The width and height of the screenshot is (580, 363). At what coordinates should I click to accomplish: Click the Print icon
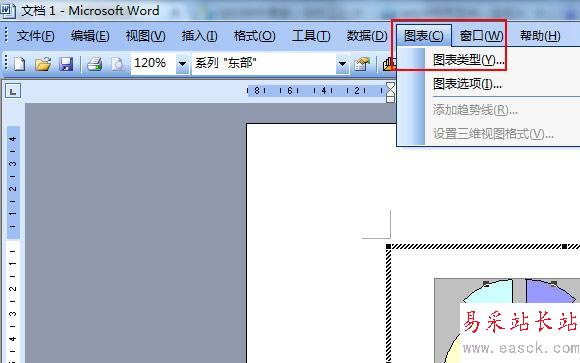point(95,64)
